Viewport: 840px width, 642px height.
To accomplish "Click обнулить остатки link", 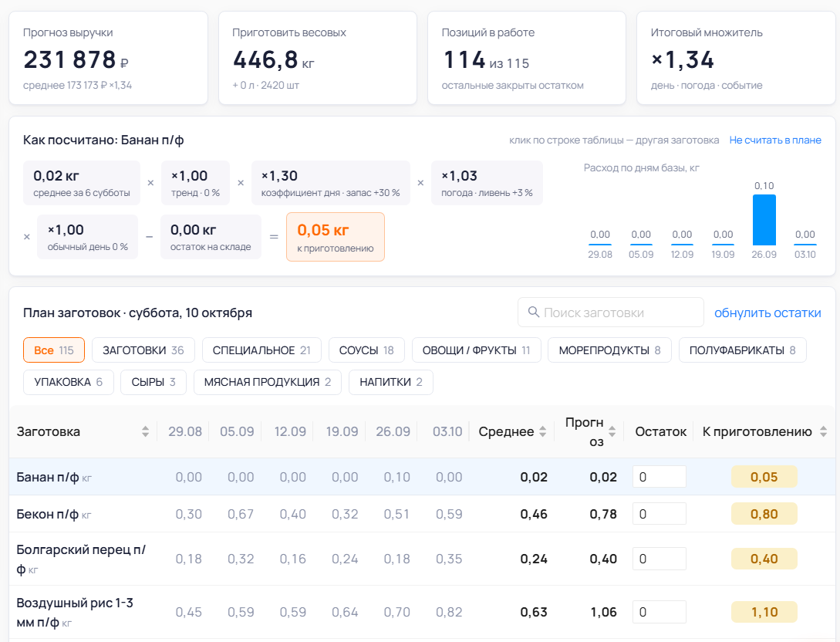I will coord(767,313).
